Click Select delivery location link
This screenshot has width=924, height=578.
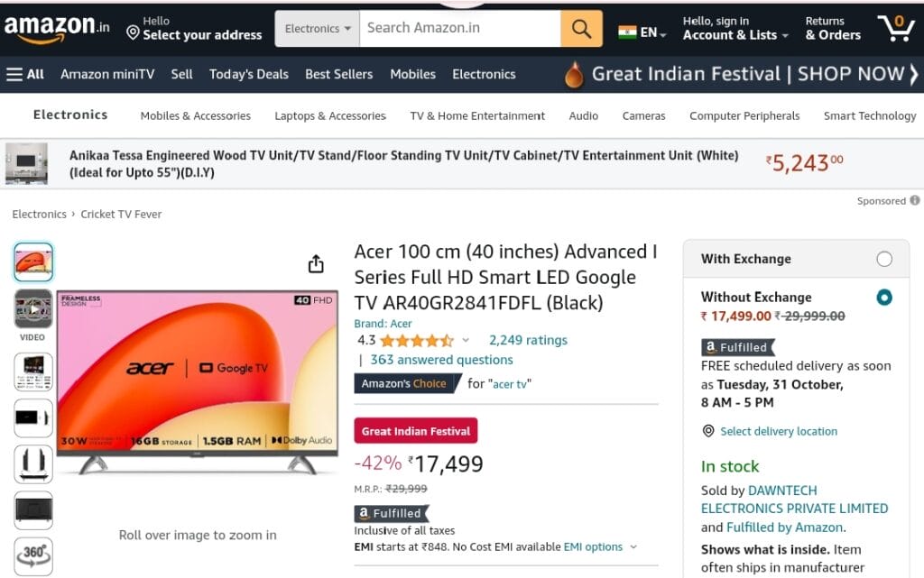[x=778, y=431]
